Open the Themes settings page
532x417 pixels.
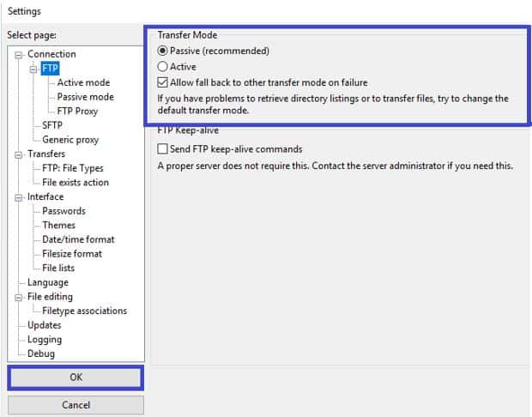pos(58,226)
